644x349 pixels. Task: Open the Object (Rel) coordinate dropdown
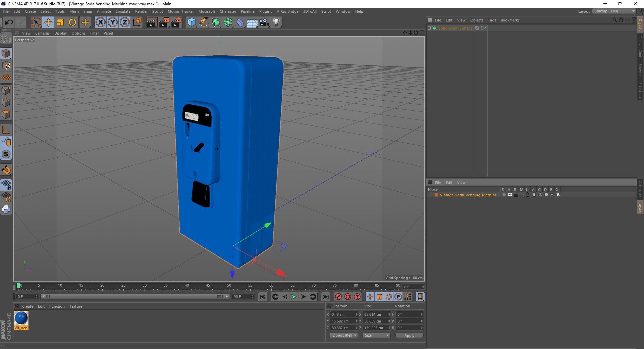pyautogui.click(x=344, y=335)
